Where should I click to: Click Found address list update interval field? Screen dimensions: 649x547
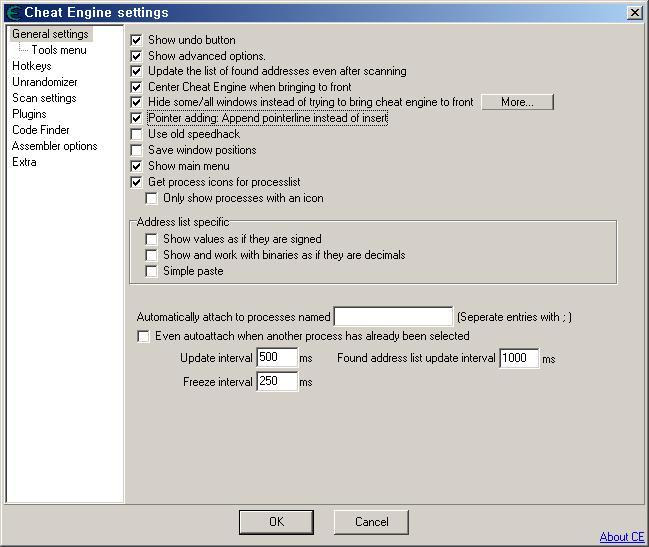519,358
